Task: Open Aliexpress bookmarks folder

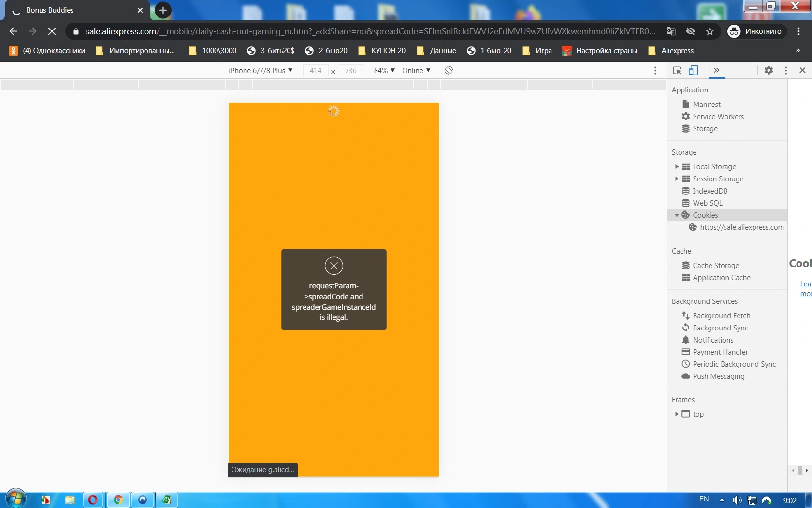Action: click(671, 51)
